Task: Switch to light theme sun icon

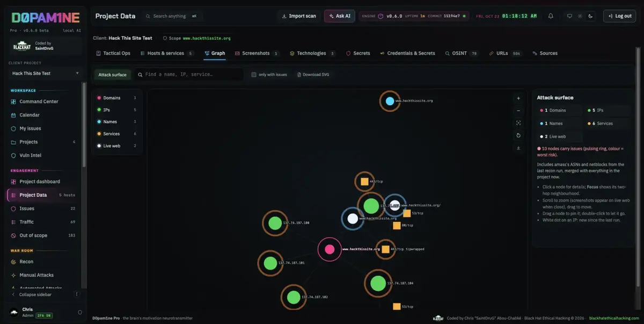Action: pos(580,16)
